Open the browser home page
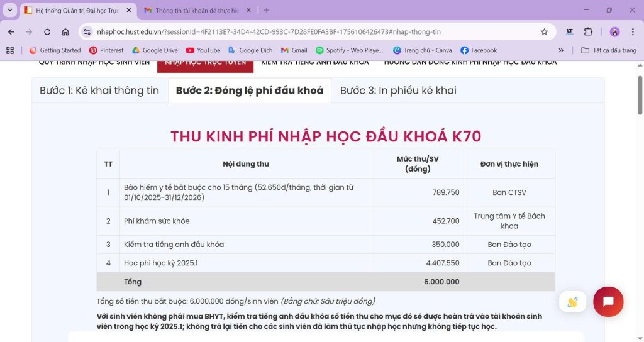The width and height of the screenshot is (644, 342). (x=65, y=31)
